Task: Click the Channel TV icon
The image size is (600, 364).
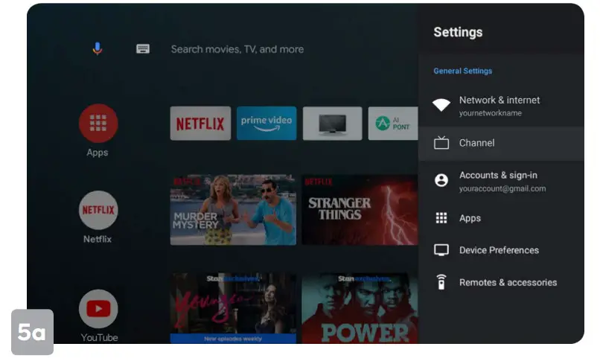Action: pyautogui.click(x=441, y=143)
